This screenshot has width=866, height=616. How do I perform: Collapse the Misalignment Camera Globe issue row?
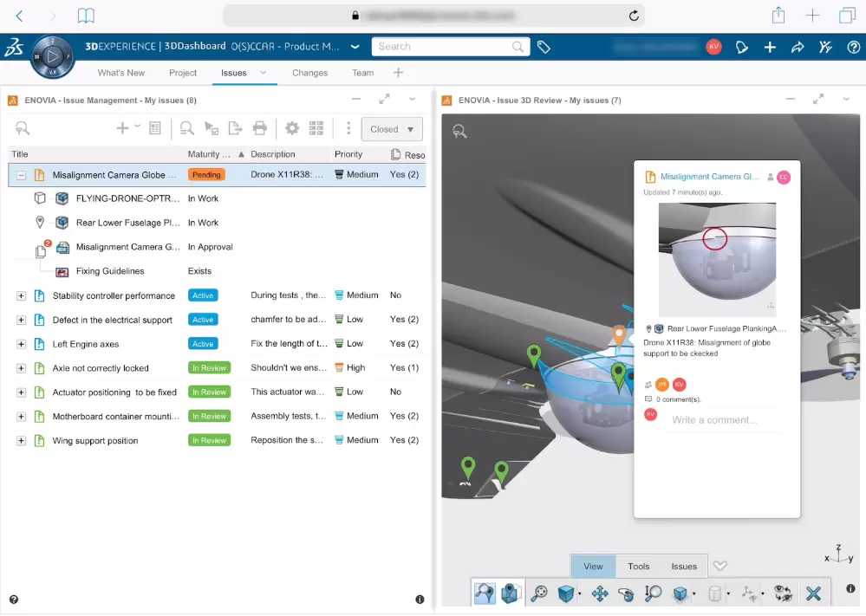(22, 175)
